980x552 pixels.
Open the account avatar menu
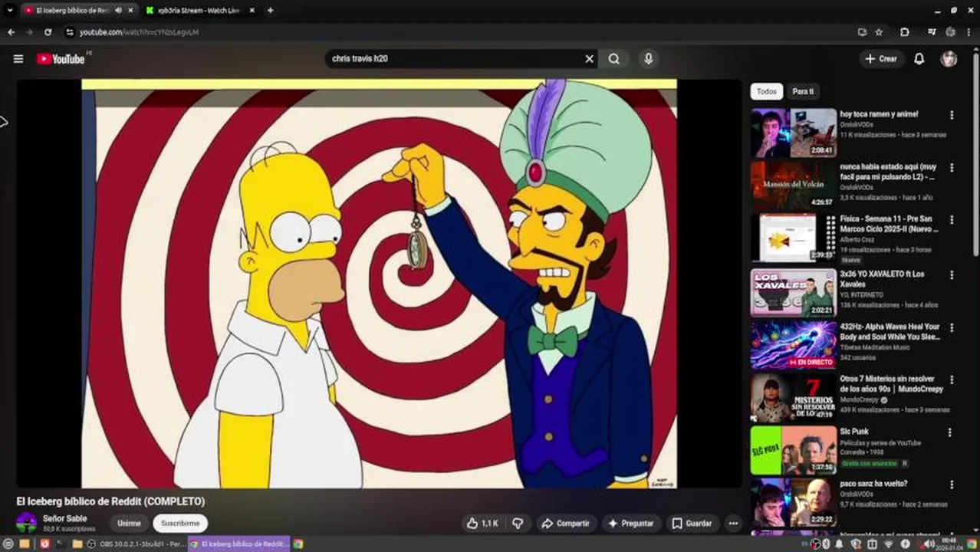click(949, 58)
